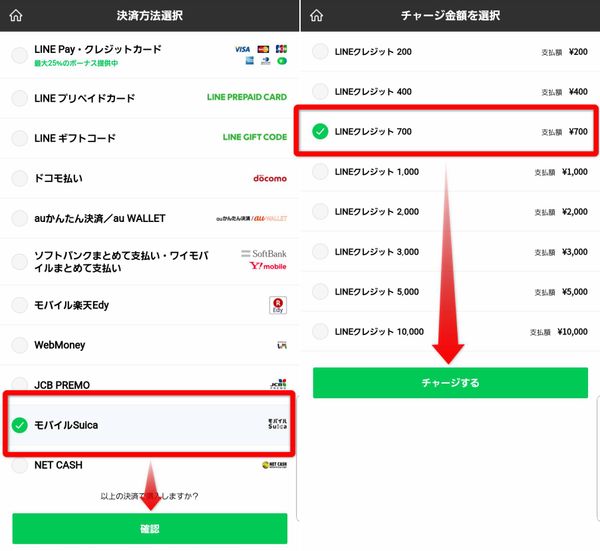
Task: Click the SoftBank logo
Action: pyautogui.click(x=264, y=254)
